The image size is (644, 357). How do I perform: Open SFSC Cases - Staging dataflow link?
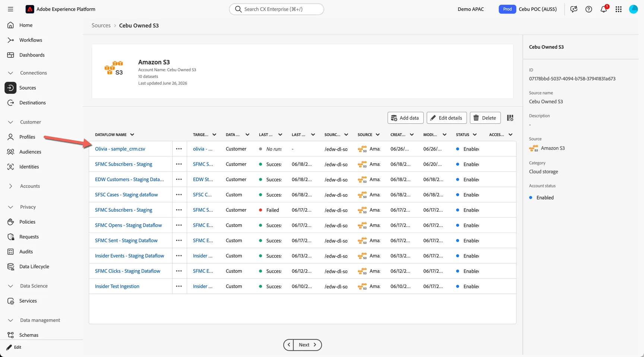[x=126, y=195]
